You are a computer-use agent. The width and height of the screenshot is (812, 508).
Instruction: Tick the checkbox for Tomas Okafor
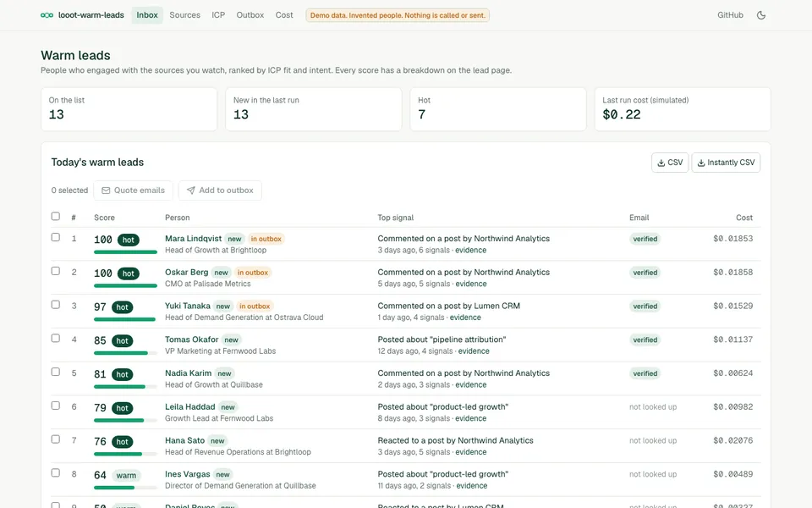56,338
